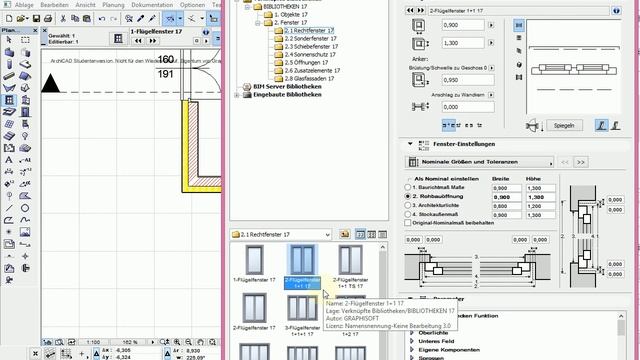Screen dimensions: 640x360
Task: Select radio 3. Architekturlichte
Action: 407,205
